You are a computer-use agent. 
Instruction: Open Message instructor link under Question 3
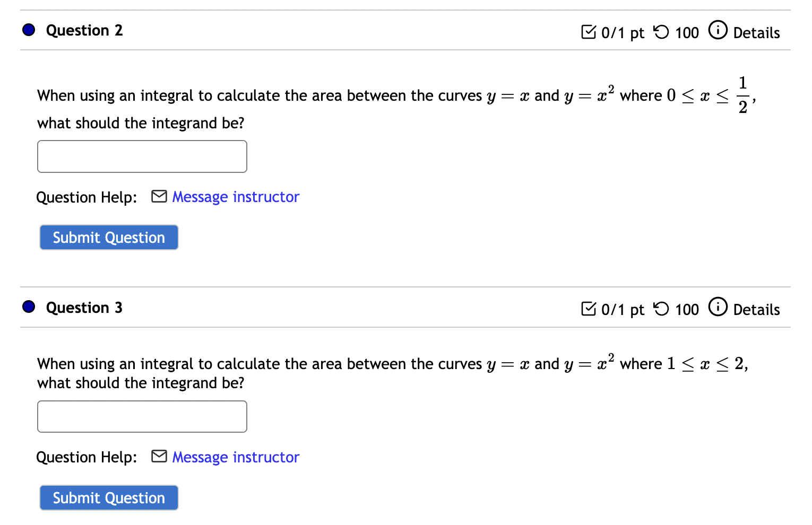(235, 457)
